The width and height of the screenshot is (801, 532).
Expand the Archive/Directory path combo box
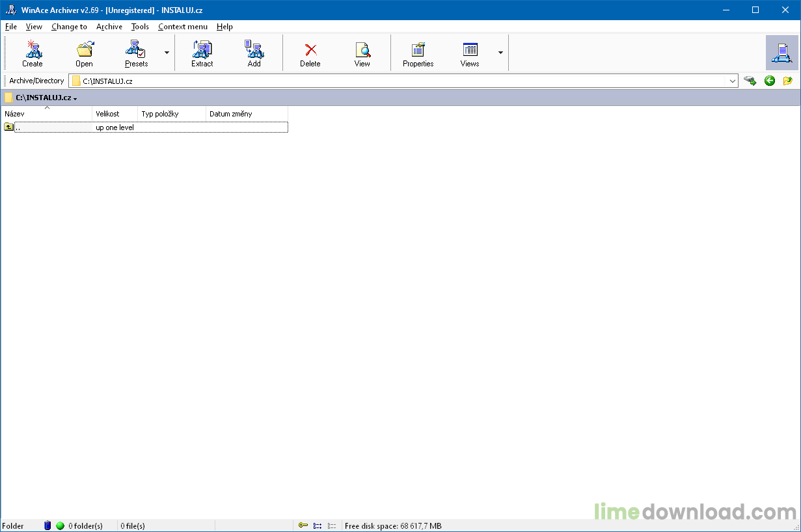coord(733,81)
